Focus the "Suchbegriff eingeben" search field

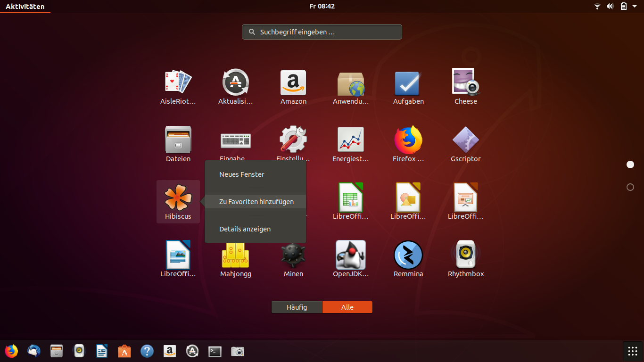[x=322, y=32]
